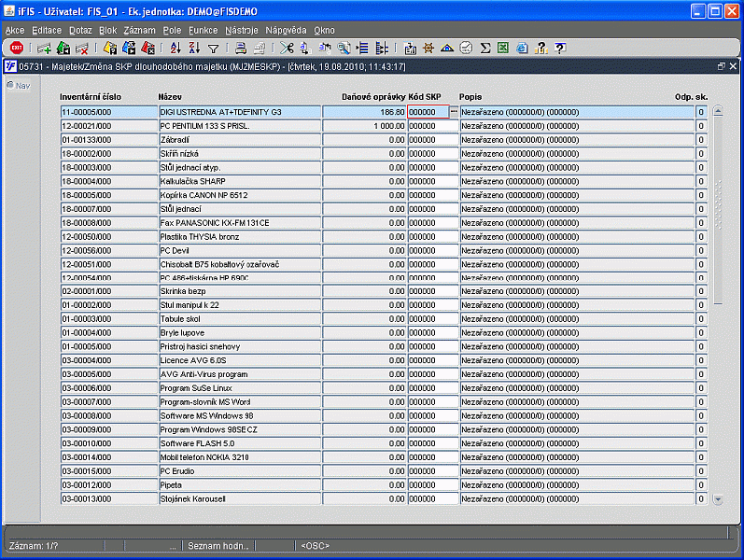Open the Blok menu
744x560 pixels.
pyautogui.click(x=107, y=31)
